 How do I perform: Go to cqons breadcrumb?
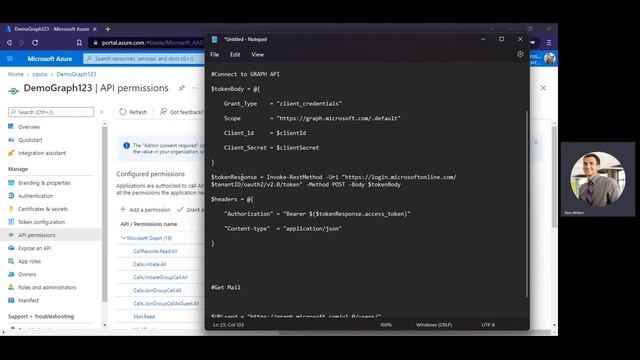(40, 74)
